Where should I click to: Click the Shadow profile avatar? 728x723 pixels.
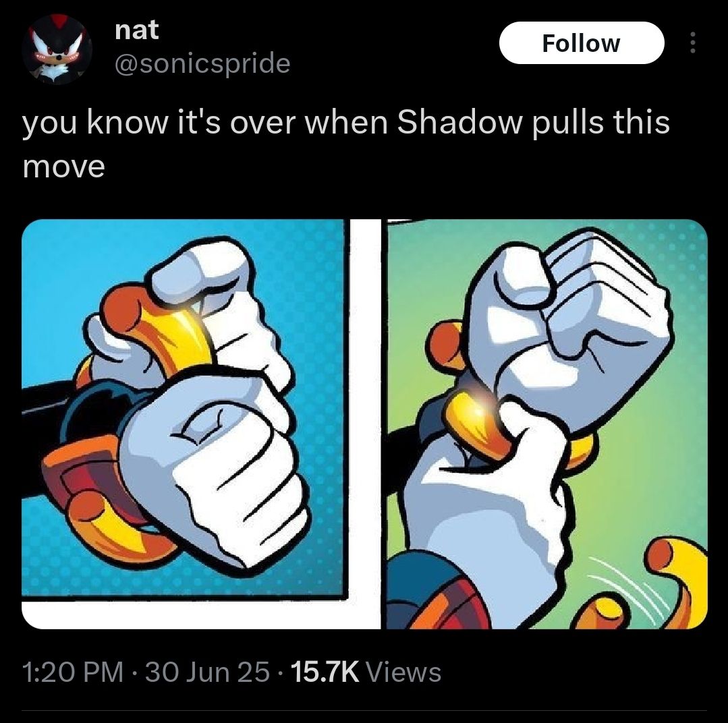[x=57, y=49]
